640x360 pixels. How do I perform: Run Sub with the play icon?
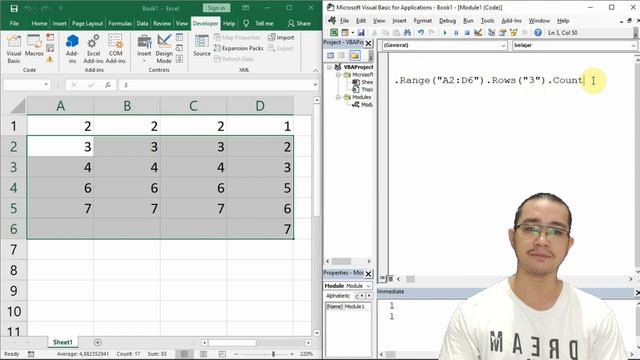pyautogui.click(x=445, y=32)
